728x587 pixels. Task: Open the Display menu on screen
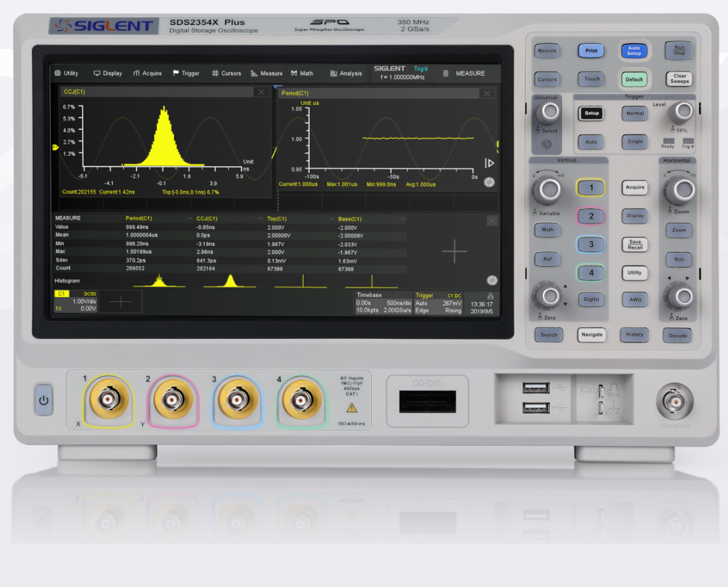click(x=108, y=73)
